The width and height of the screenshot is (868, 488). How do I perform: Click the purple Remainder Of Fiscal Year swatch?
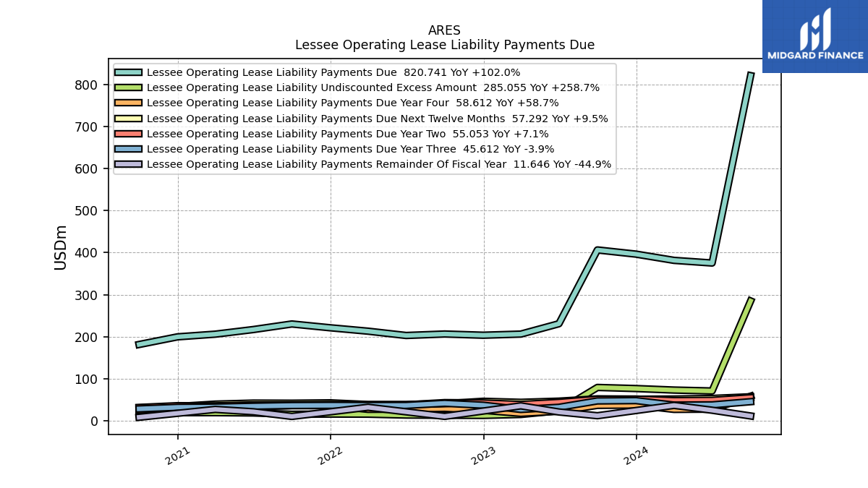pyautogui.click(x=129, y=164)
